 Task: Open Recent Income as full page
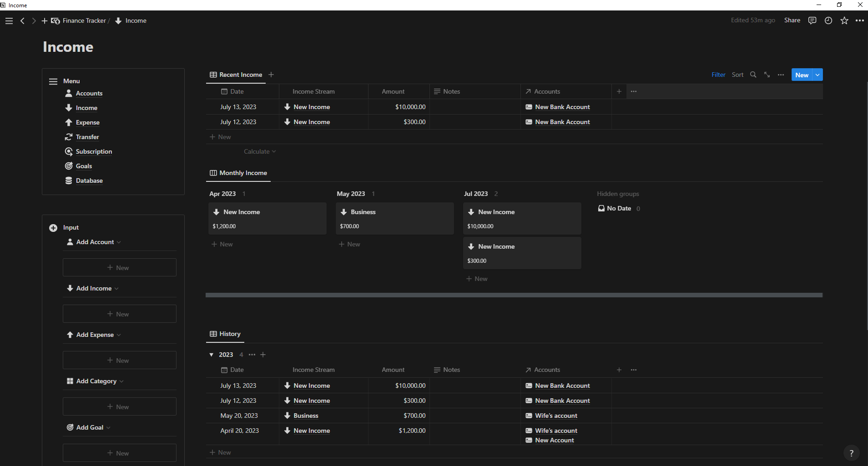tap(767, 75)
